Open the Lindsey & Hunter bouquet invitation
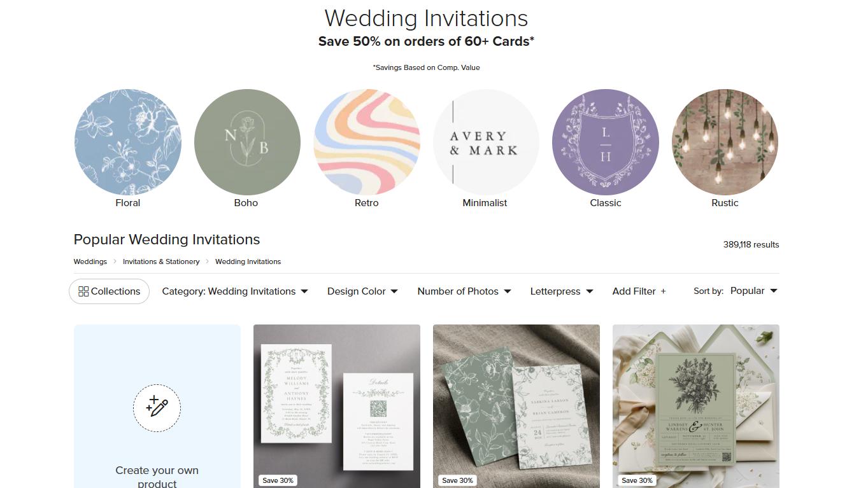This screenshot has width=868, height=488. 696,407
